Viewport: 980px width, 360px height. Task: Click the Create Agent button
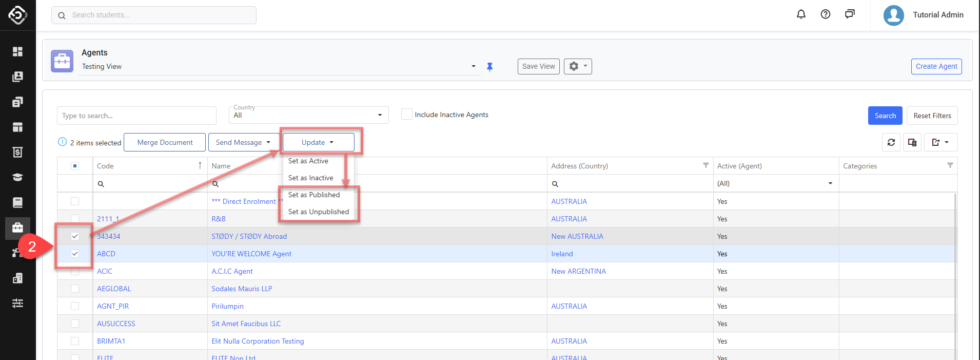tap(936, 66)
